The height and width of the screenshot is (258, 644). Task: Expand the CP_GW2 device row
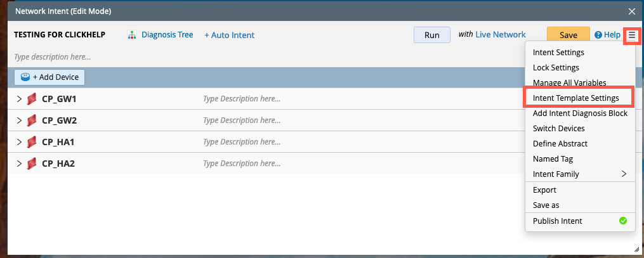[x=19, y=120]
